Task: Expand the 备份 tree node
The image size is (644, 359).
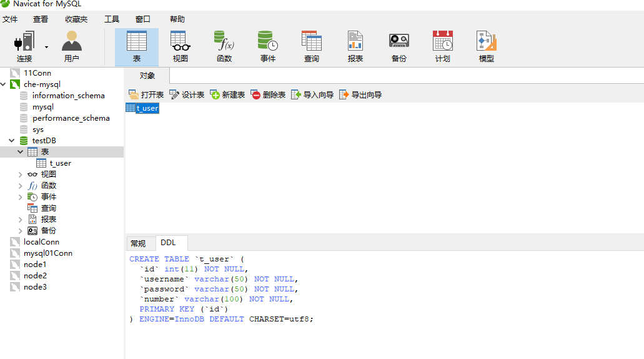Action: tap(20, 231)
